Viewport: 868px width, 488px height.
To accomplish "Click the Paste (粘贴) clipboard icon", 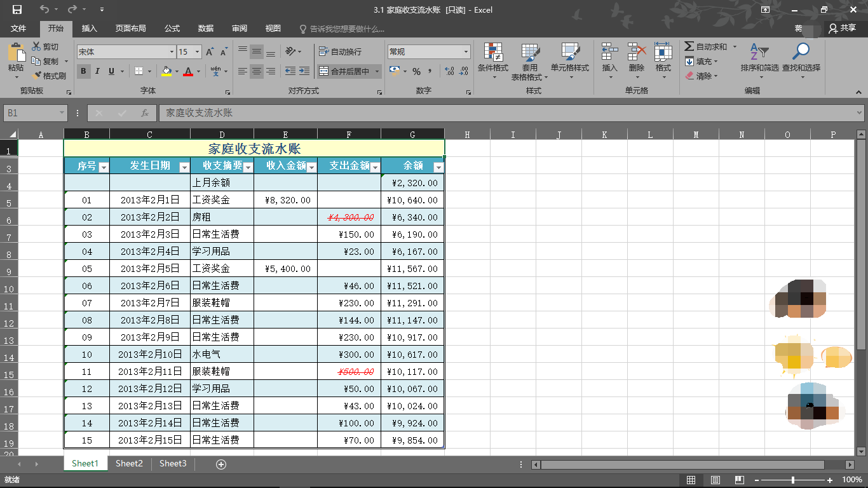I will pyautogui.click(x=16, y=52).
